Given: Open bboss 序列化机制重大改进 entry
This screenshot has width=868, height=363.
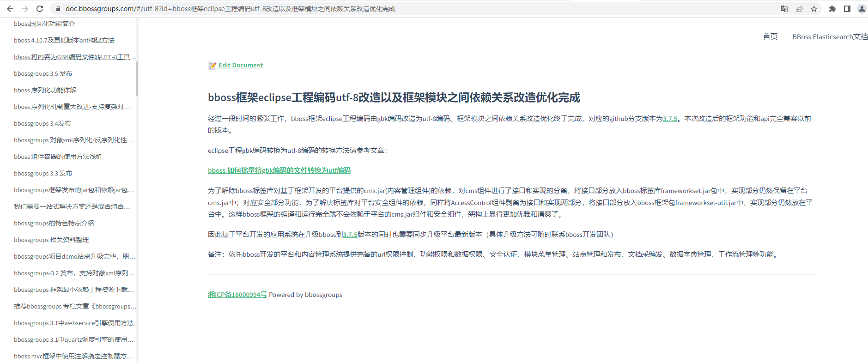Looking at the screenshot, I should point(72,107).
